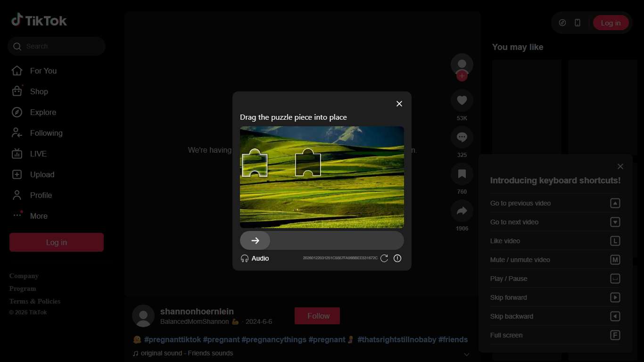Expand the Company footer section
Image resolution: width=644 pixels, height=362 pixels.
point(24,276)
